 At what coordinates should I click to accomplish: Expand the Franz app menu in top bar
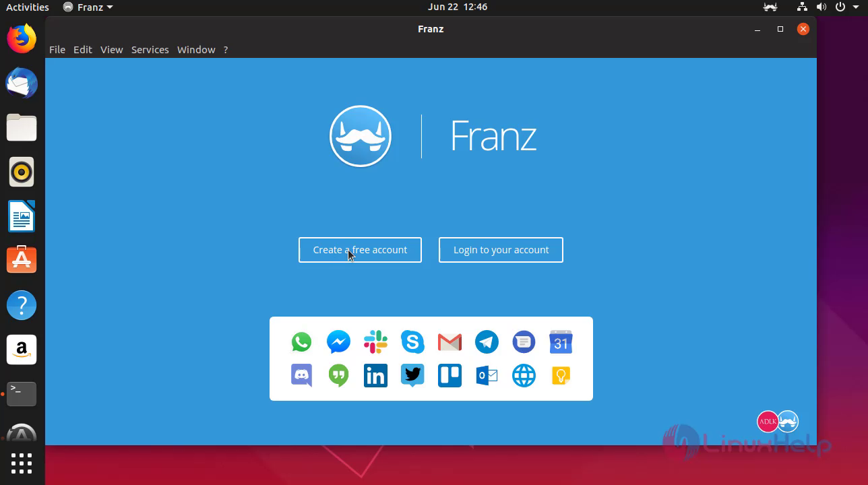[x=88, y=7]
